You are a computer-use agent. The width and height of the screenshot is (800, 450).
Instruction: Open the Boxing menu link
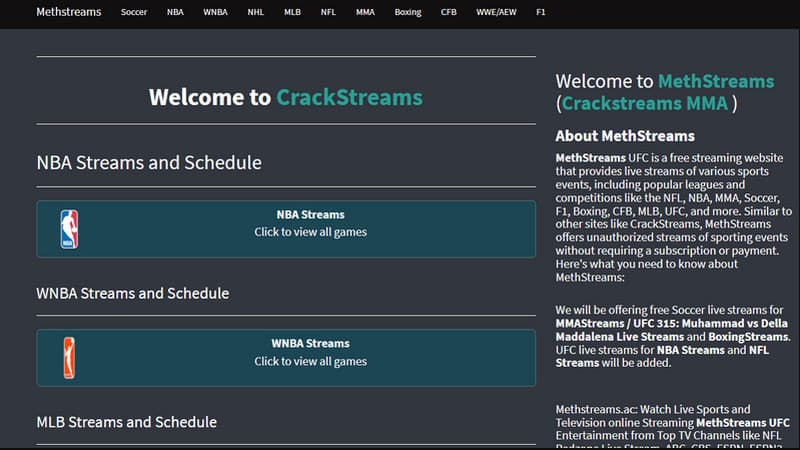[408, 13]
